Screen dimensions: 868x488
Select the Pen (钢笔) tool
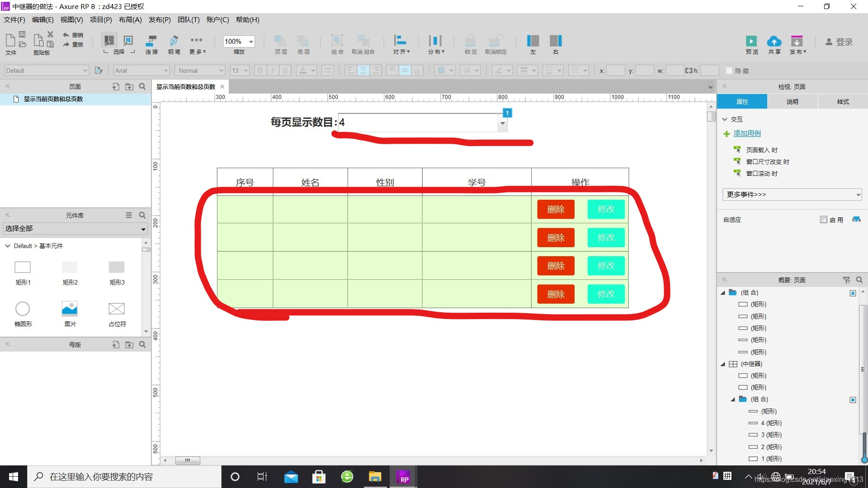174,41
